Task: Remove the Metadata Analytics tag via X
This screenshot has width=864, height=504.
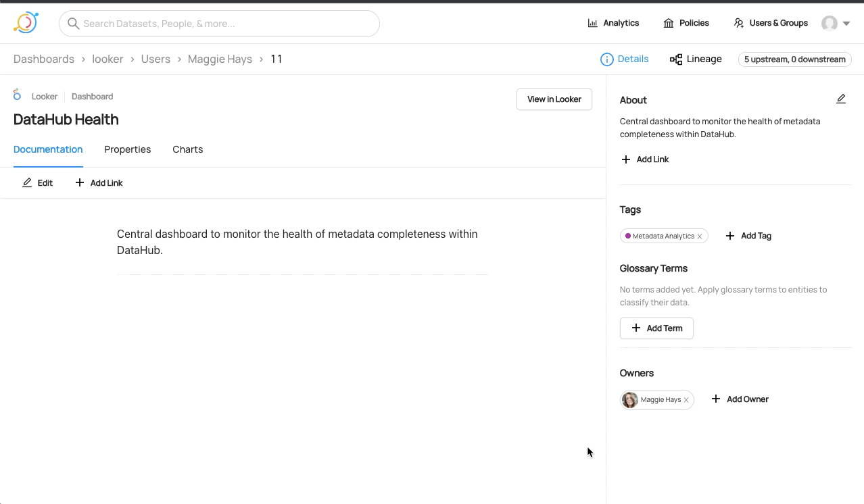Action: point(700,236)
